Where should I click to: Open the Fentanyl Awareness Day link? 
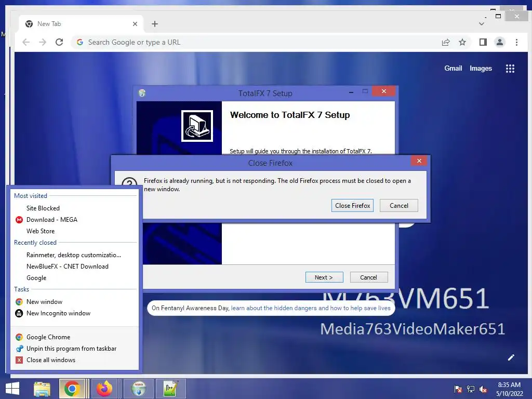pos(311,308)
